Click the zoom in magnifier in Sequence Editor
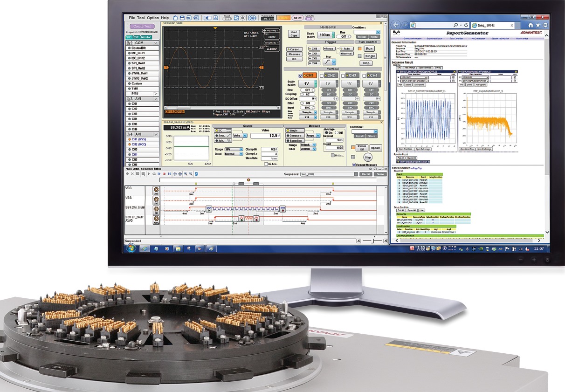Screen dimensions: 565x392 click(185, 174)
